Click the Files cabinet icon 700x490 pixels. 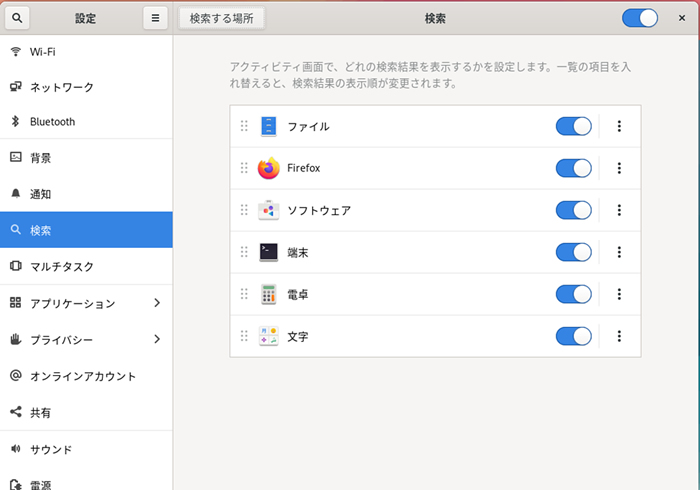[268, 126]
